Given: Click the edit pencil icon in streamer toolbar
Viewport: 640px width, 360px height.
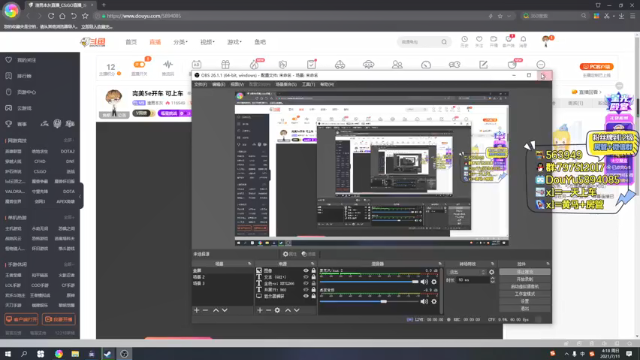Looking at the screenshot, I should coord(483,64).
